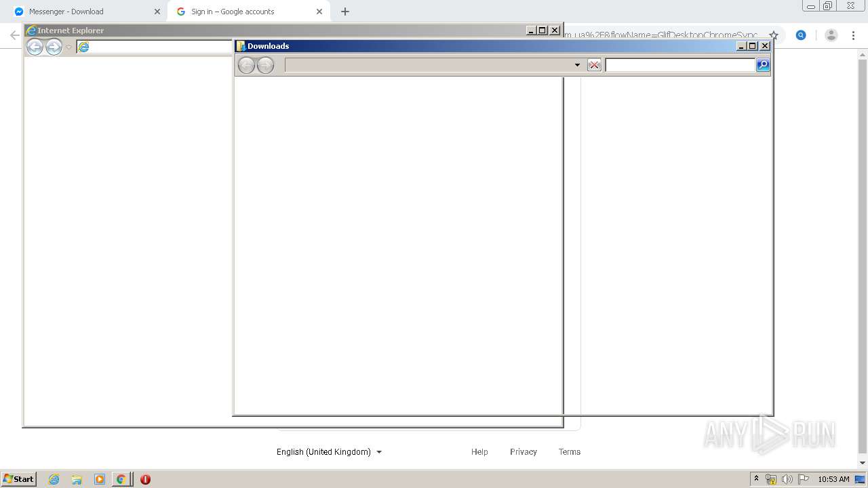This screenshot has width=868, height=488.
Task: Show hidden system tray icons
Action: (757, 479)
